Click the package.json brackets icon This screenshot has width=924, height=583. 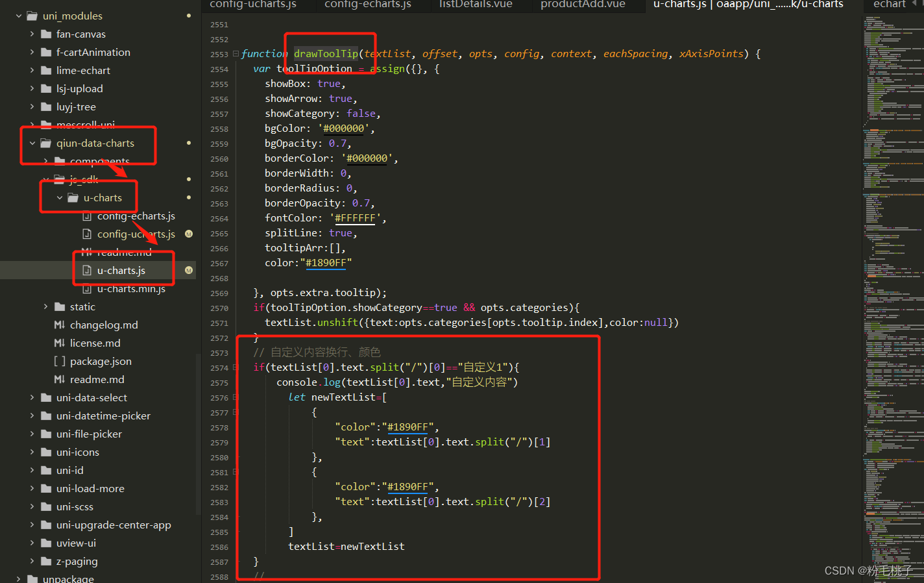click(x=60, y=361)
